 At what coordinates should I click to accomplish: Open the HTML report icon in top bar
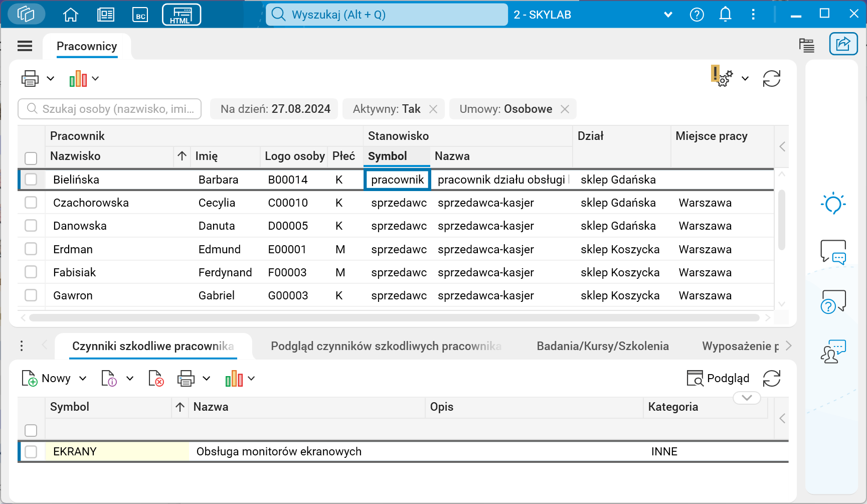(181, 15)
